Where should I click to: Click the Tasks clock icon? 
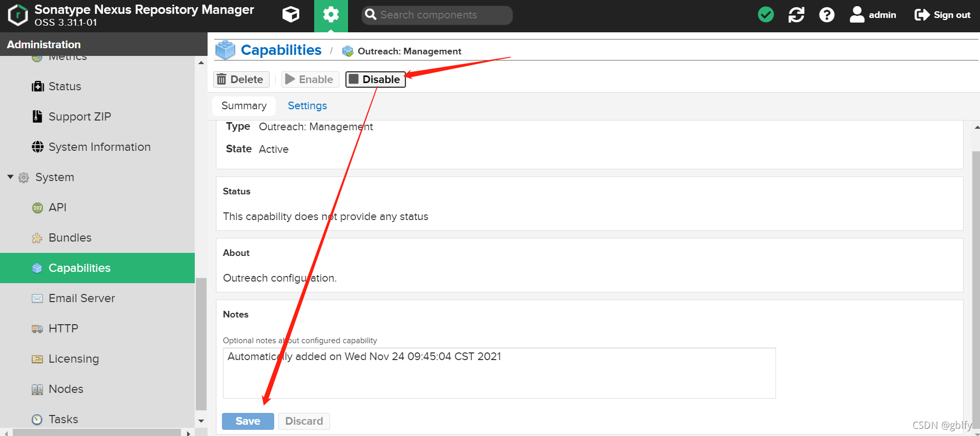(37, 420)
